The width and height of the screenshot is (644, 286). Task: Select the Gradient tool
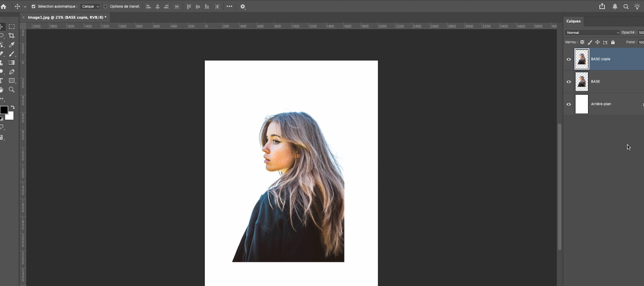coord(11,63)
